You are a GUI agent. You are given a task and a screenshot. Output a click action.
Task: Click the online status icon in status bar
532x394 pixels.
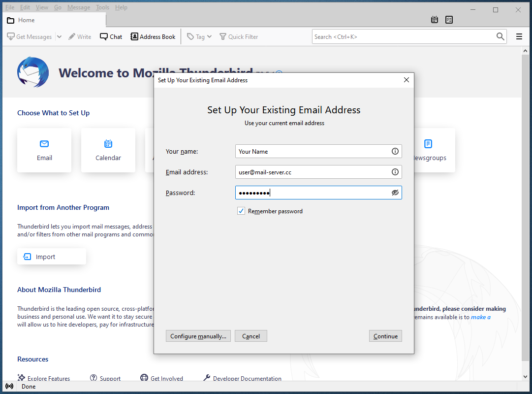[9, 387]
